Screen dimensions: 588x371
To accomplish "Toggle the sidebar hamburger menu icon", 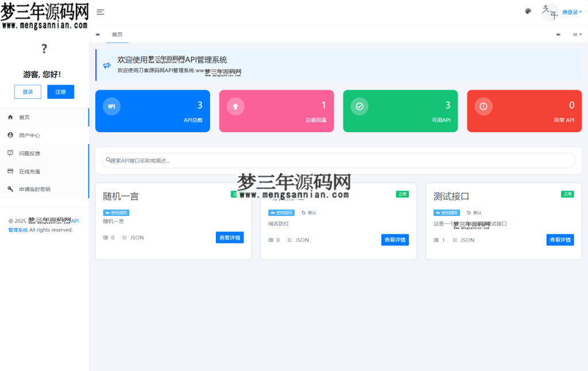I will click(100, 12).
